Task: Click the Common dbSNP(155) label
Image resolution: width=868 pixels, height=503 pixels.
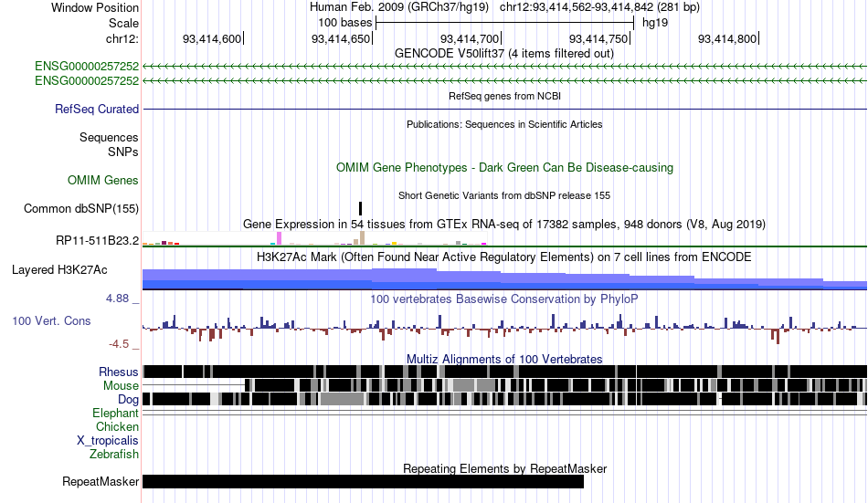Action: (x=81, y=209)
